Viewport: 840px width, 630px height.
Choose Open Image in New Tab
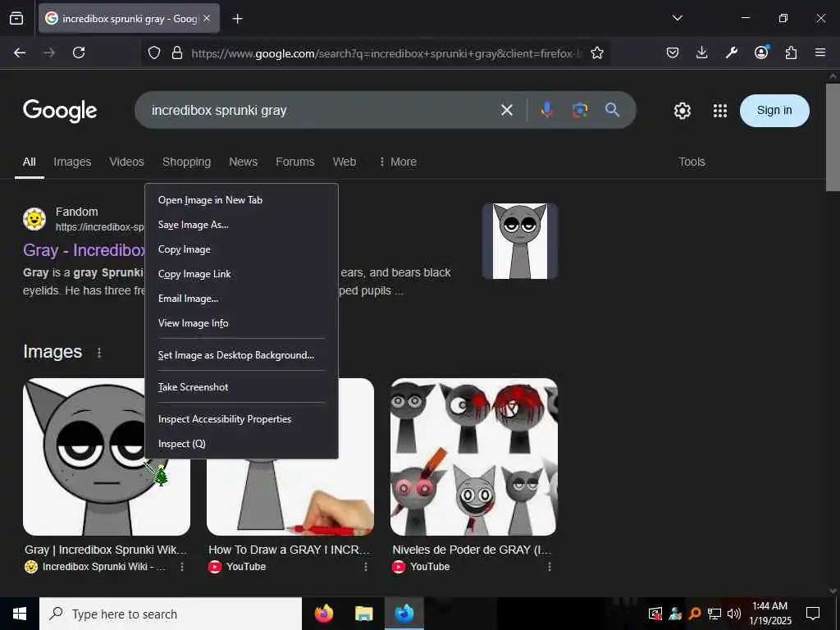tap(241, 200)
